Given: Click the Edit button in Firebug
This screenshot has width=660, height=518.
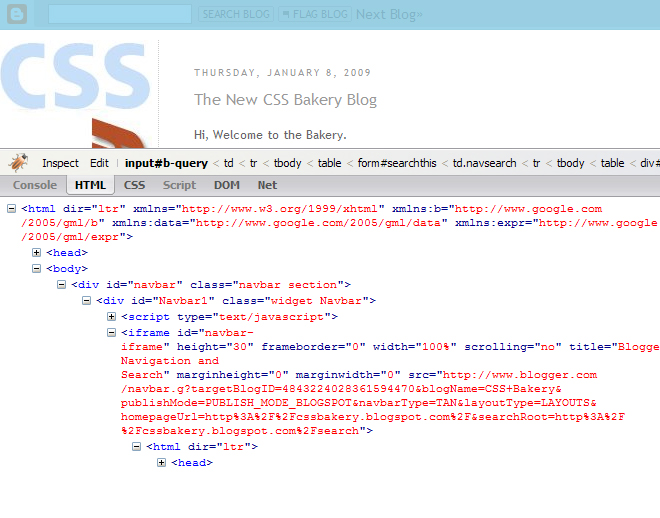Looking at the screenshot, I should click(x=99, y=163).
